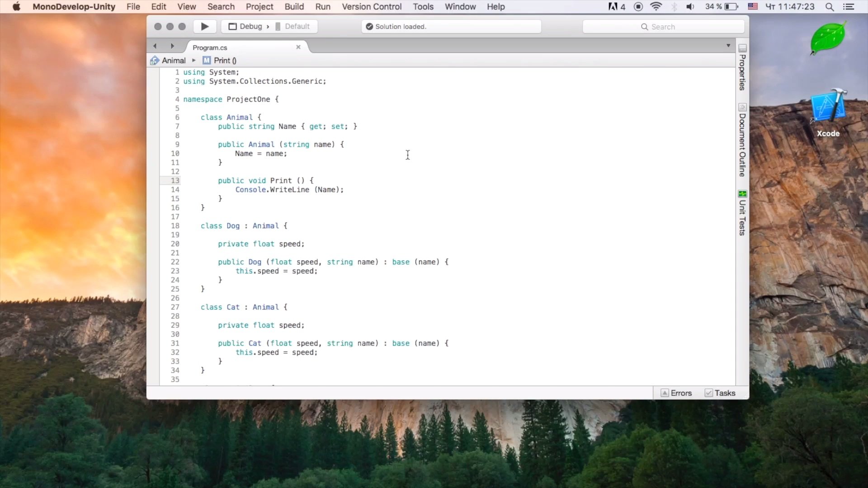The height and width of the screenshot is (488, 868).
Task: Click line number 13 in the gutter
Action: [175, 181]
